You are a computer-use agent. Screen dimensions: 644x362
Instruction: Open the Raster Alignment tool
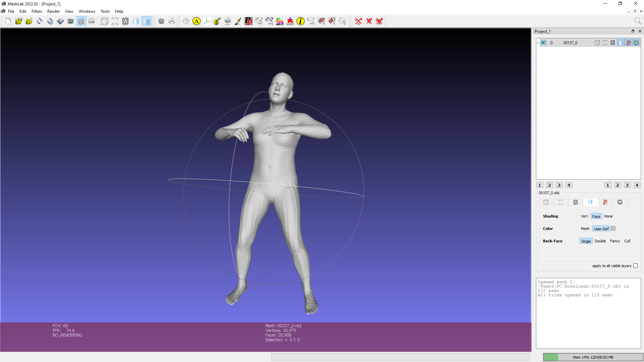[x=228, y=21]
